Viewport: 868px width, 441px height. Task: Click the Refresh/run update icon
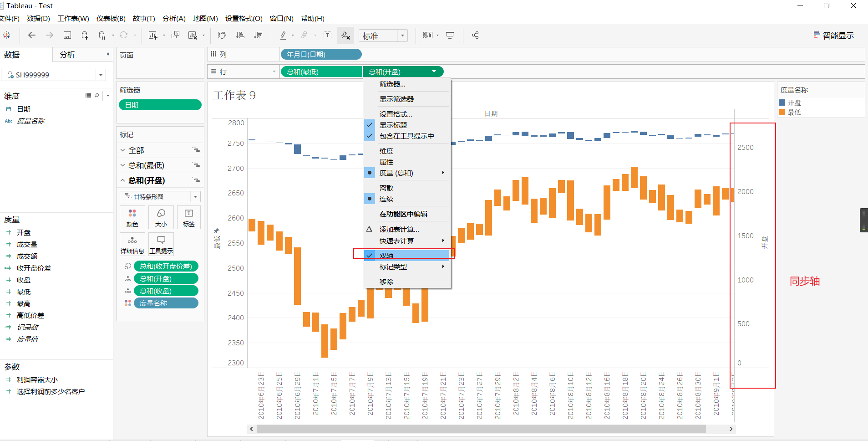point(123,35)
